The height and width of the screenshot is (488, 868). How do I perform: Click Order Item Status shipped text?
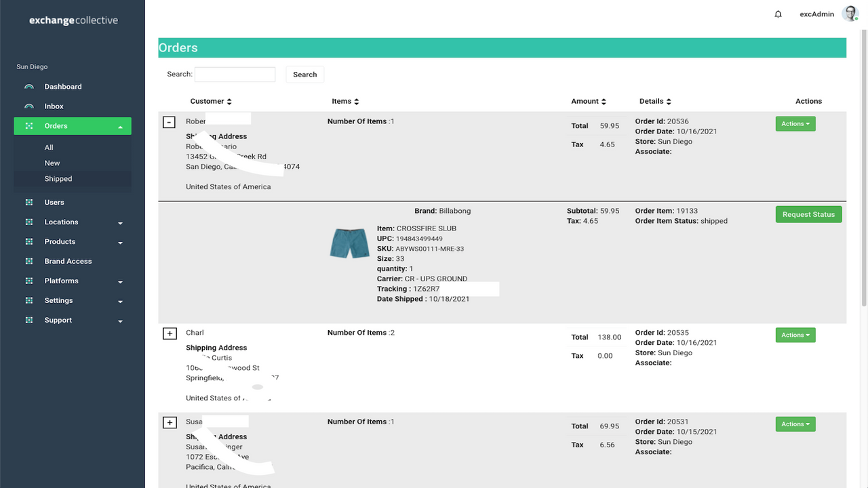682,221
